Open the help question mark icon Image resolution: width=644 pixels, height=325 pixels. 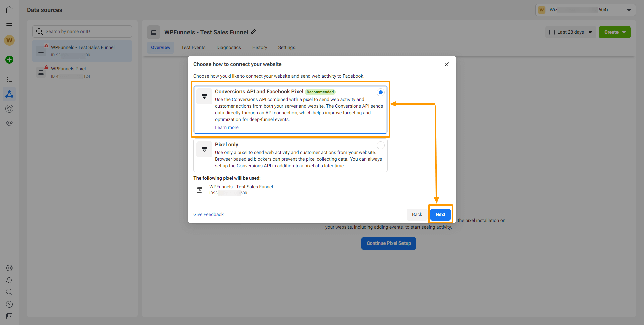(x=9, y=304)
